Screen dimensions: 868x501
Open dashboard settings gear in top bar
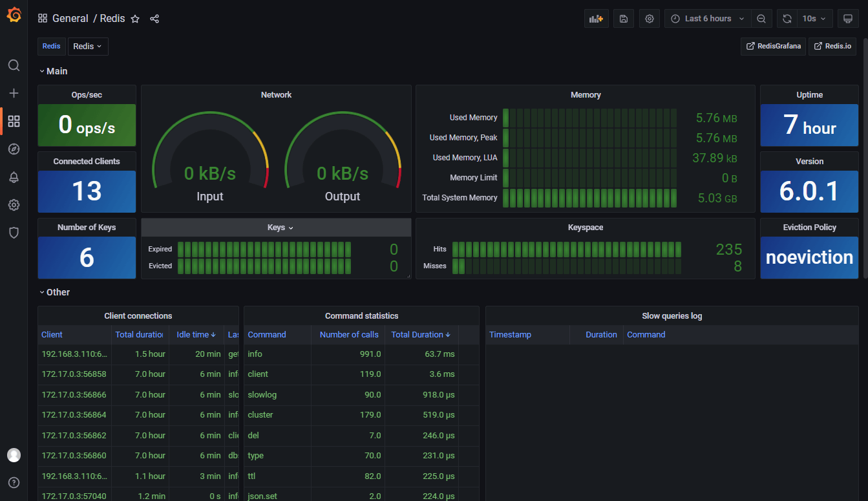[x=650, y=19]
